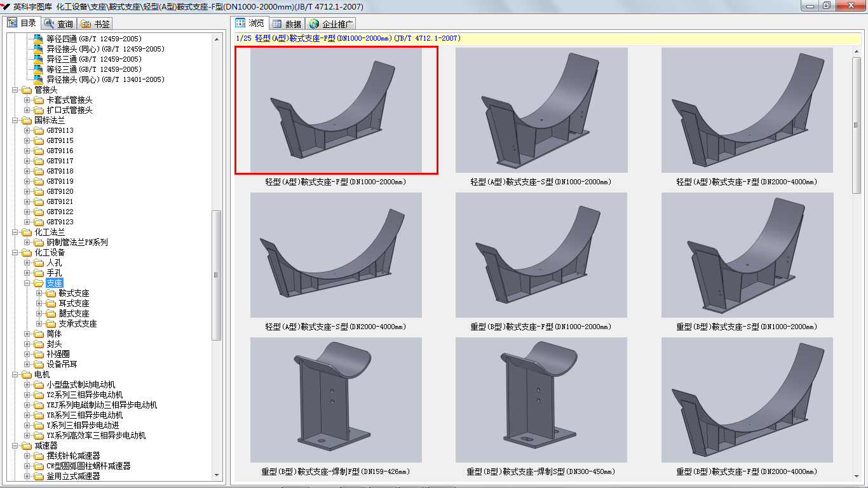Expand the 摆线针轮减速器 node

tap(27, 456)
